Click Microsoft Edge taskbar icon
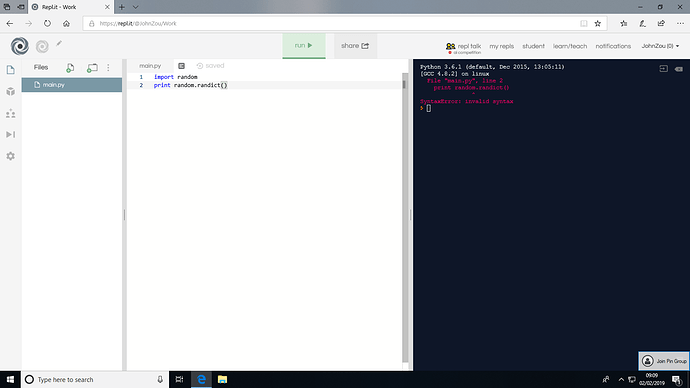 pyautogui.click(x=201, y=379)
